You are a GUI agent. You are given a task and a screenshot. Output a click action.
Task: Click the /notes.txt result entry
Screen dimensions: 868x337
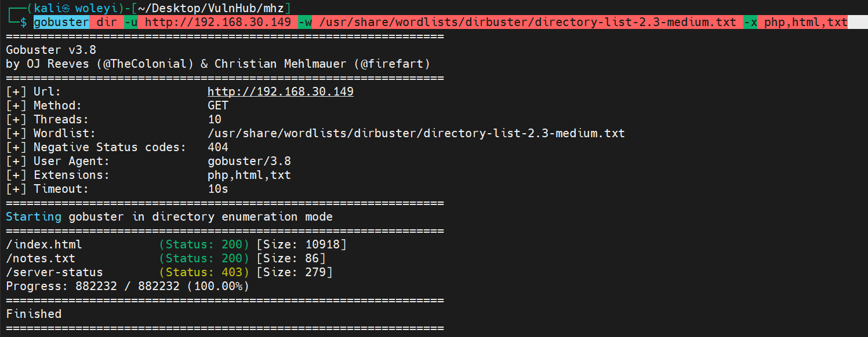click(41, 258)
